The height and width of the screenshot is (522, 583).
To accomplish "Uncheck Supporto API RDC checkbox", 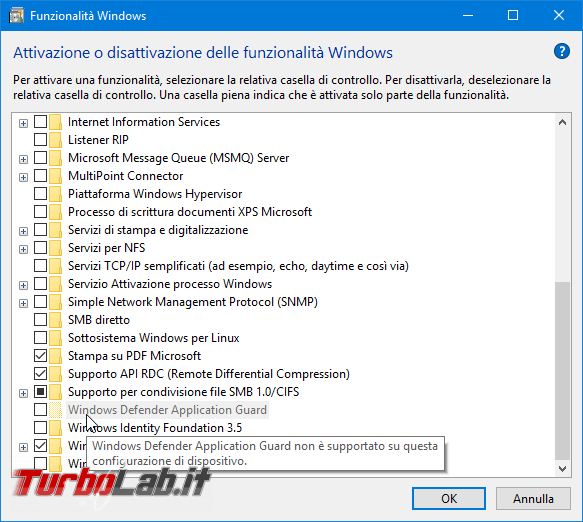I will click(41, 373).
